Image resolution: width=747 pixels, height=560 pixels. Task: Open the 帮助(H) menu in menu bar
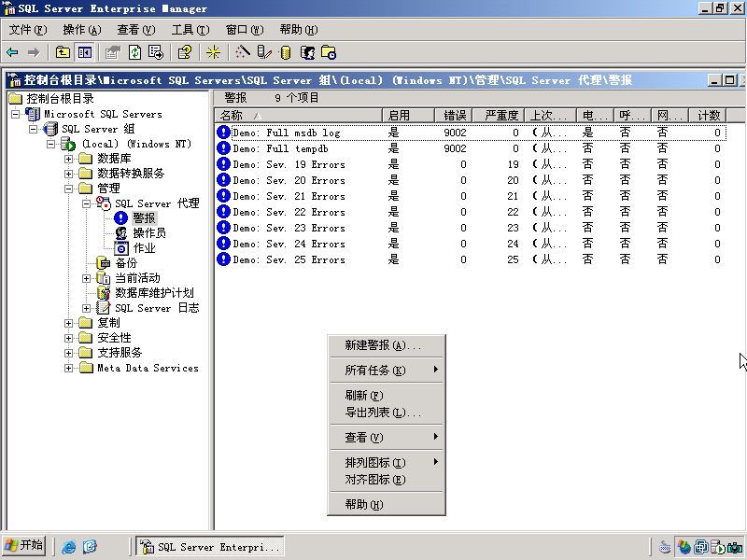(x=299, y=30)
